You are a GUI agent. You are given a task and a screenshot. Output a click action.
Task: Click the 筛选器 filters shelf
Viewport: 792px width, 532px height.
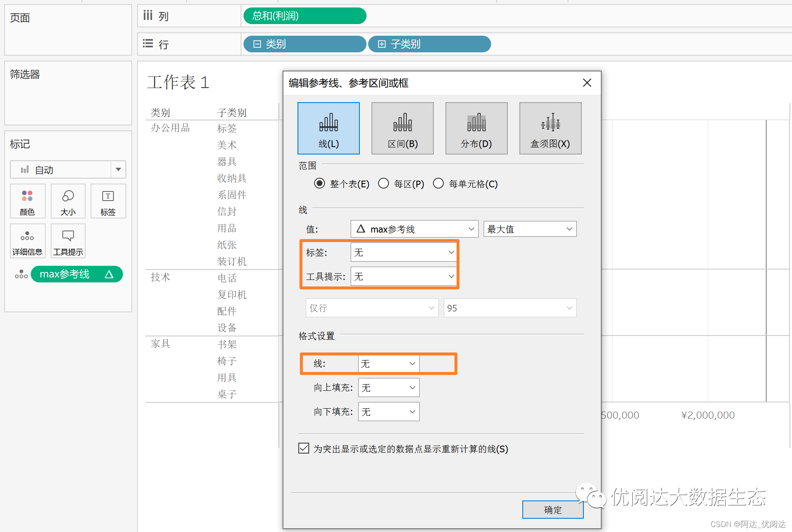[68, 93]
